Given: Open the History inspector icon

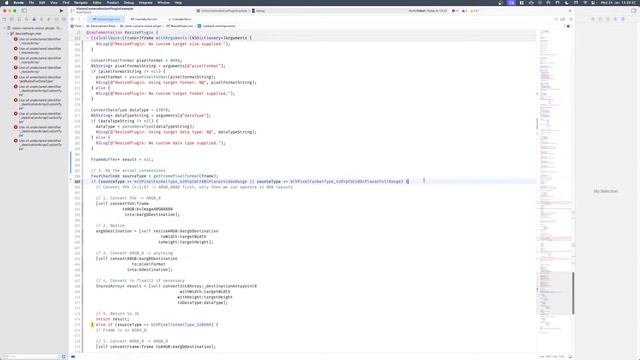Looking at the screenshot, I should (600, 19).
